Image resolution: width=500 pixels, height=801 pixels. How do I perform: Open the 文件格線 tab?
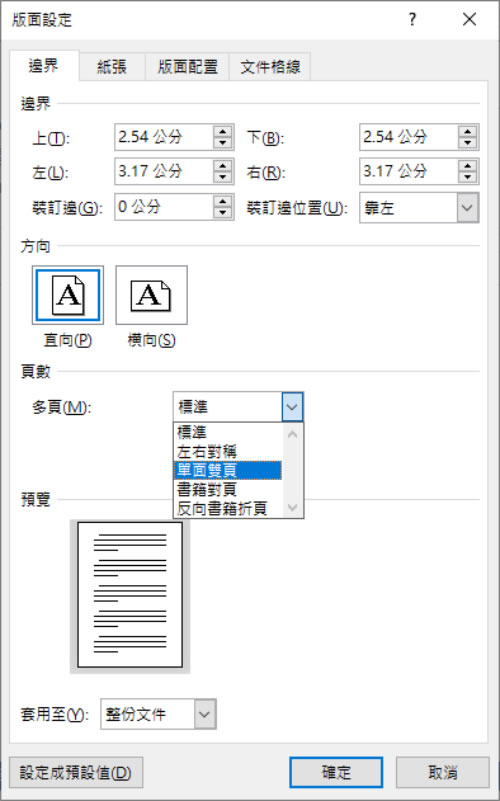click(270, 67)
